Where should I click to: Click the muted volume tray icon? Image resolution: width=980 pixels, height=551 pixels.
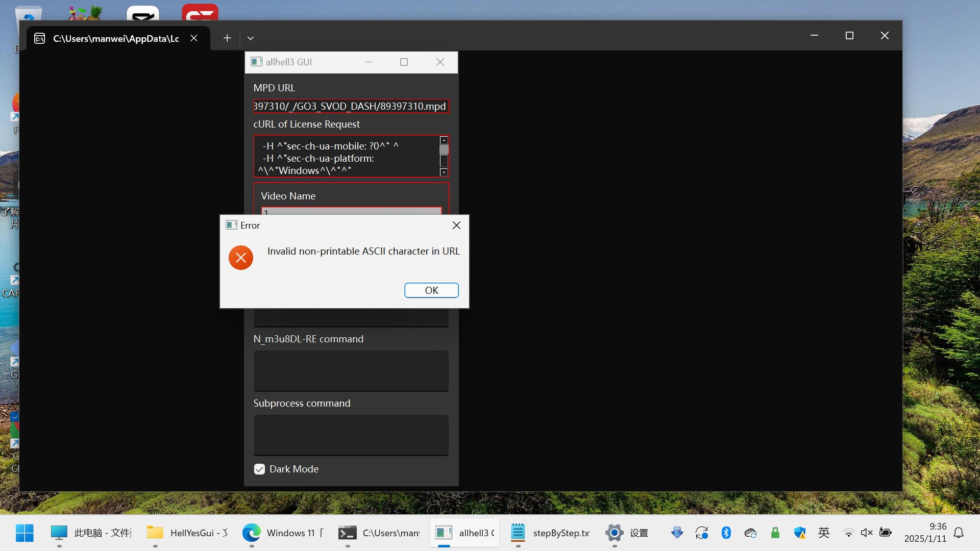coord(867,533)
